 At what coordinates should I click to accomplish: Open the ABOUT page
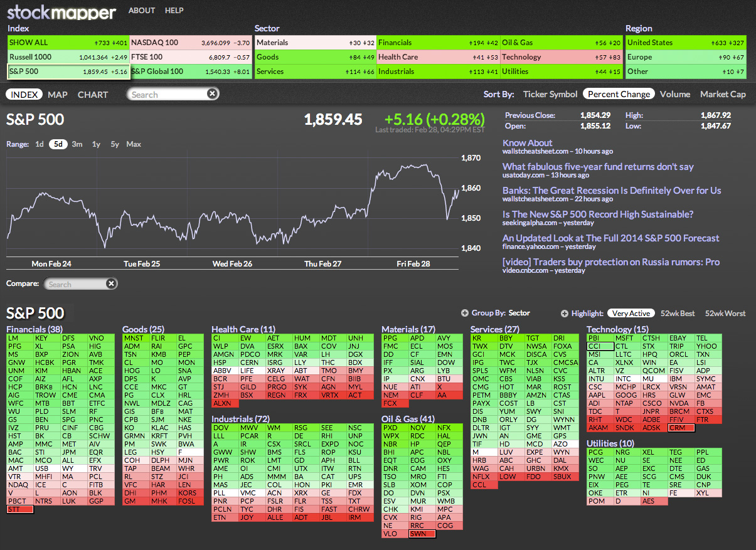pyautogui.click(x=142, y=11)
